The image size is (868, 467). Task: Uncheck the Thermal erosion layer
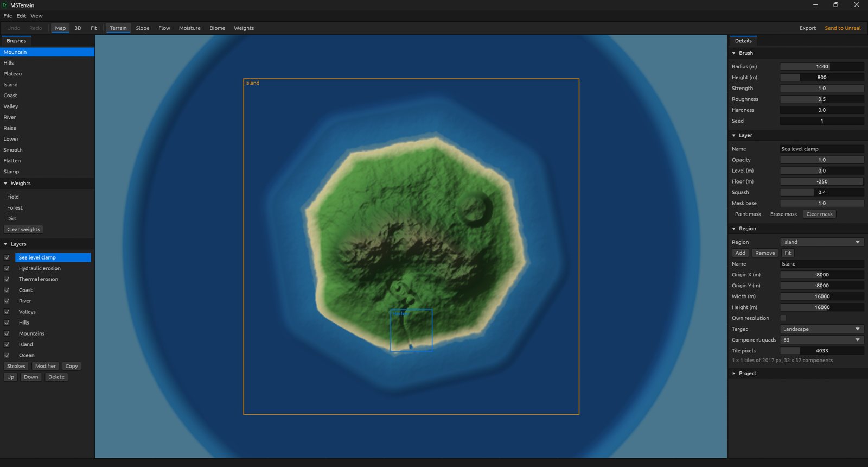tap(7, 279)
